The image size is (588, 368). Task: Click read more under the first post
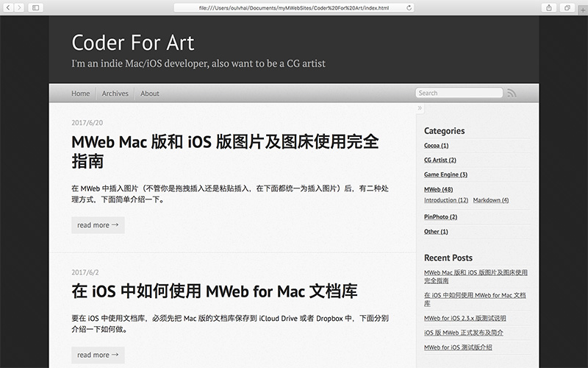(98, 225)
